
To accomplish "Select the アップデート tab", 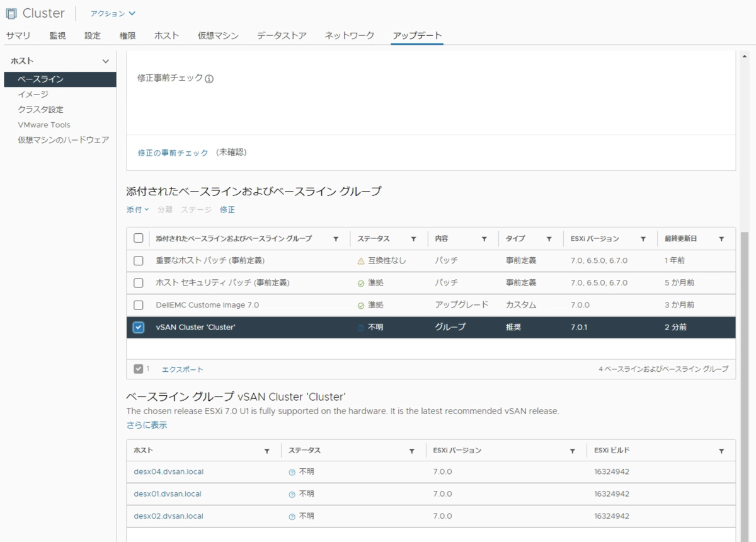I will (x=417, y=35).
